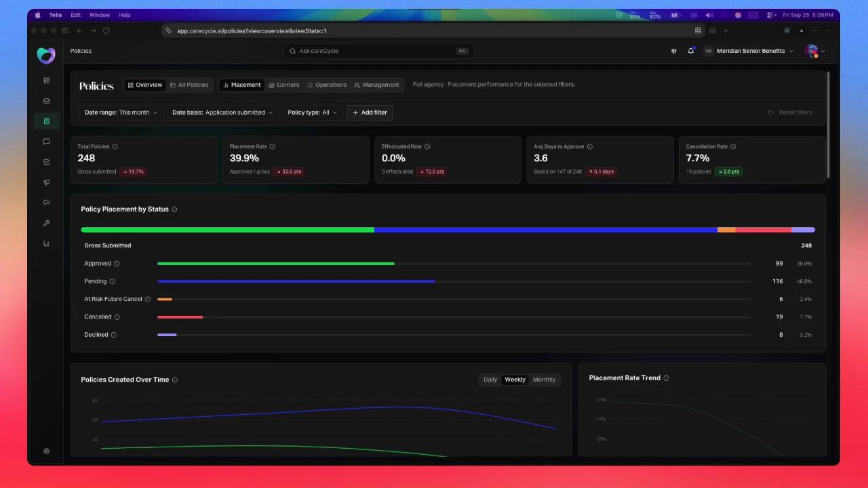Switch to the All Policies tab
This screenshot has width=868, height=488.
[x=189, y=85]
